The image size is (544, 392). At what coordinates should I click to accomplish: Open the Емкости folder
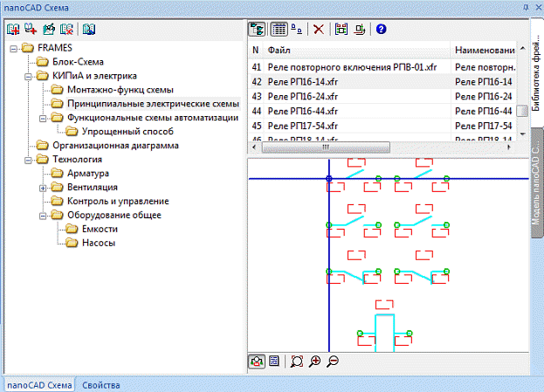[100, 229]
